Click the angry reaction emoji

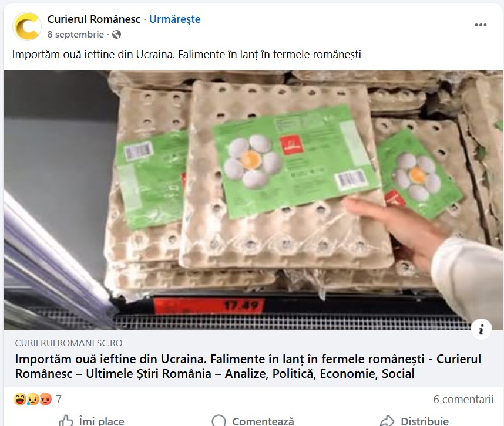45,399
